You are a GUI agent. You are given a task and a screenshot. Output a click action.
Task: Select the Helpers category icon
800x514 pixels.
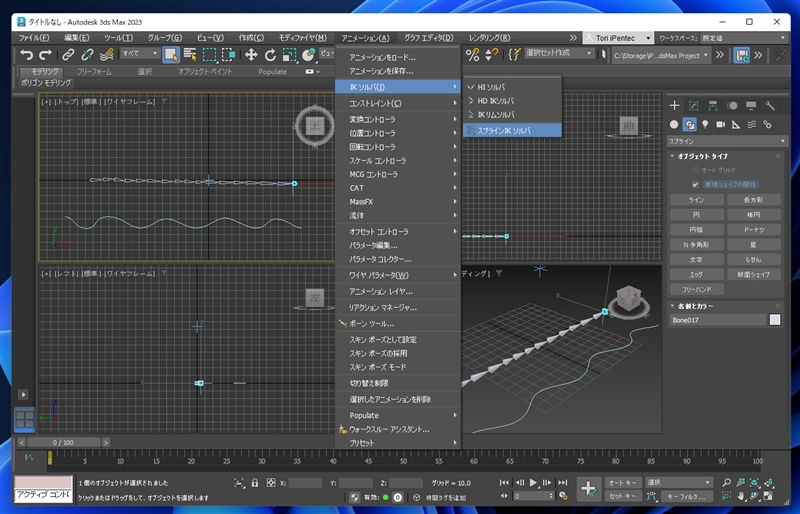(x=736, y=124)
